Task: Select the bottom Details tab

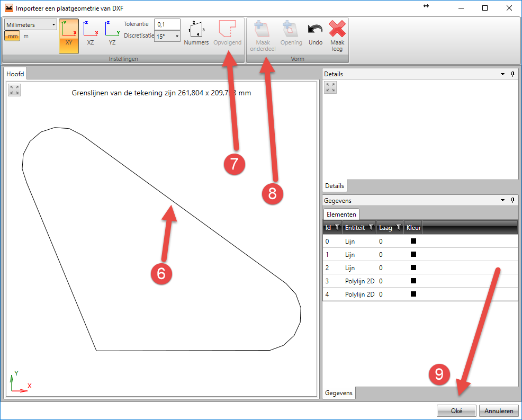Action: pyautogui.click(x=335, y=186)
